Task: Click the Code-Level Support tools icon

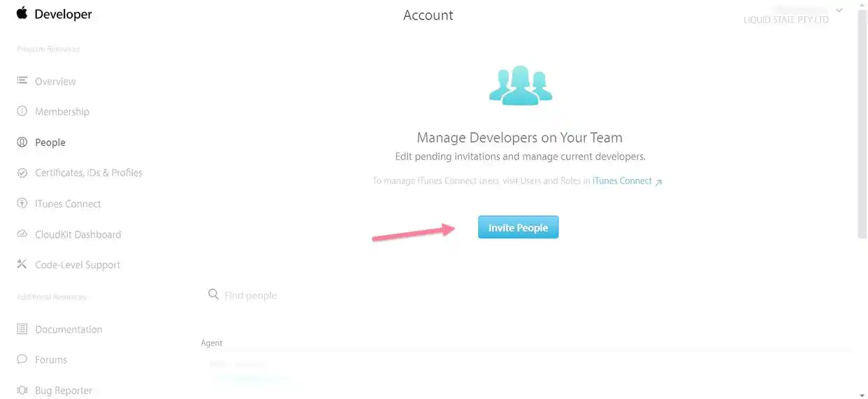Action: 22,265
